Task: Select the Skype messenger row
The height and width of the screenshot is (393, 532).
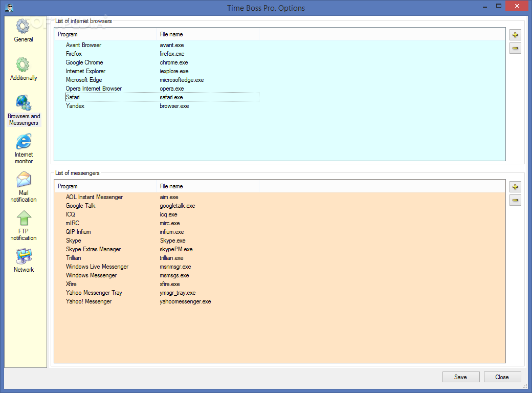Action: [x=162, y=241]
